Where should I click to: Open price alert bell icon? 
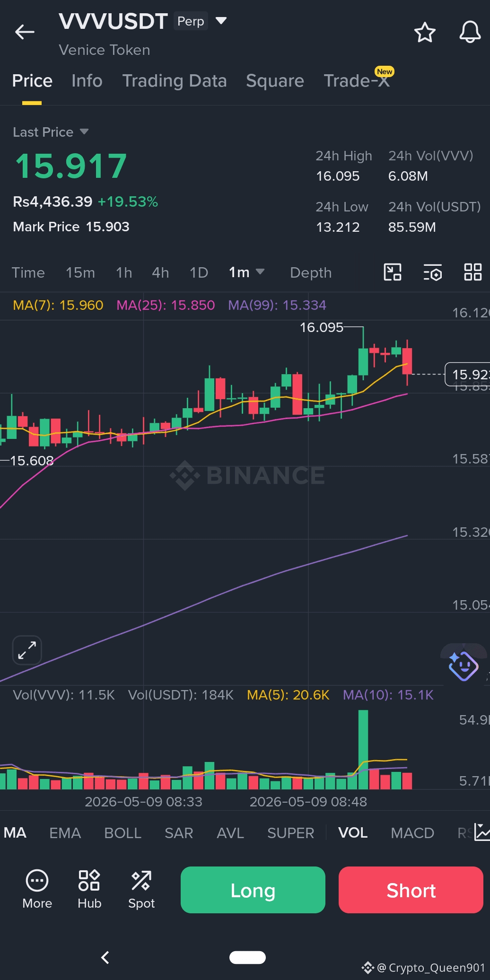[x=470, y=32]
